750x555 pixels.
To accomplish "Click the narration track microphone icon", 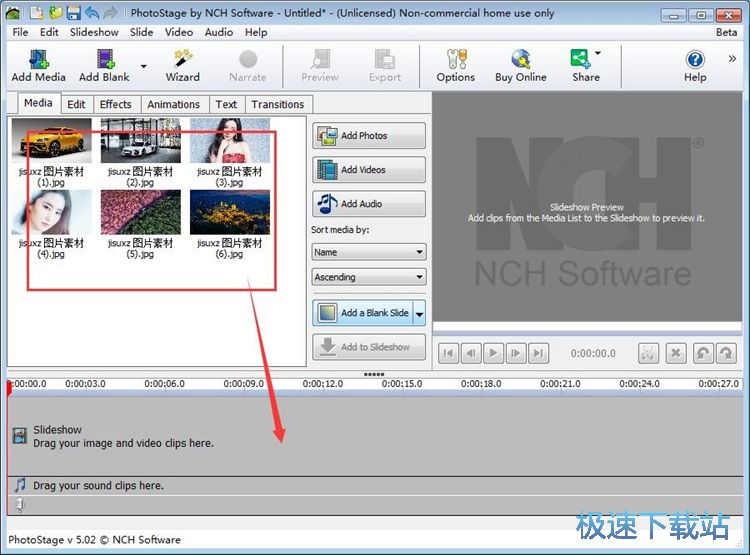I will pyautogui.click(x=20, y=504).
